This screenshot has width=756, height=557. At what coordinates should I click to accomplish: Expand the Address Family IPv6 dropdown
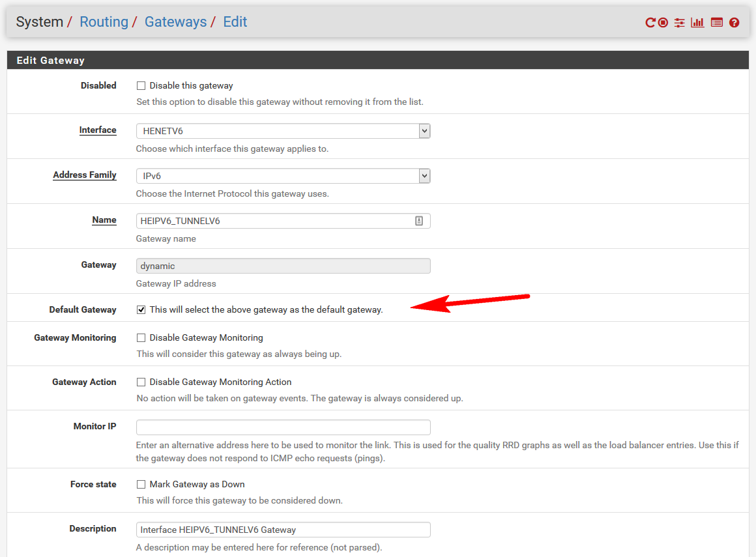[x=283, y=176]
